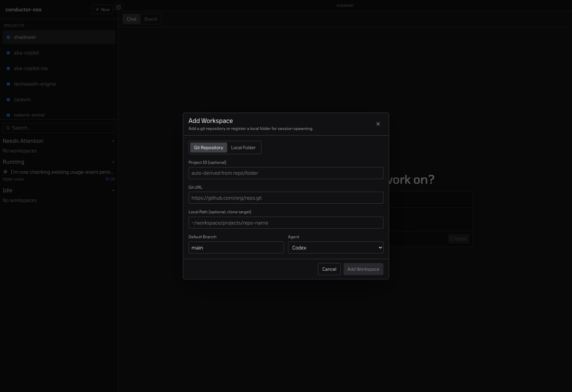The width and height of the screenshot is (572, 392).
Task: Switch to the Local Folder tab
Action: (x=243, y=147)
